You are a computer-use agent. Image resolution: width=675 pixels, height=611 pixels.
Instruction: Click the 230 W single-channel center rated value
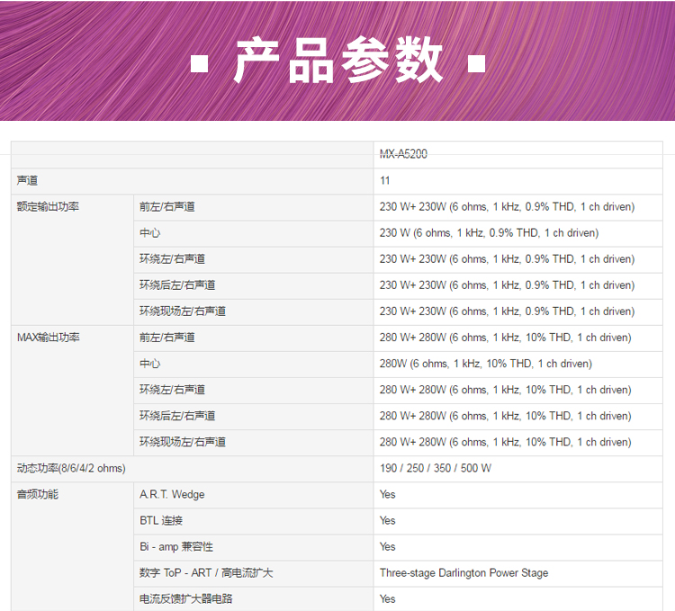tap(489, 233)
